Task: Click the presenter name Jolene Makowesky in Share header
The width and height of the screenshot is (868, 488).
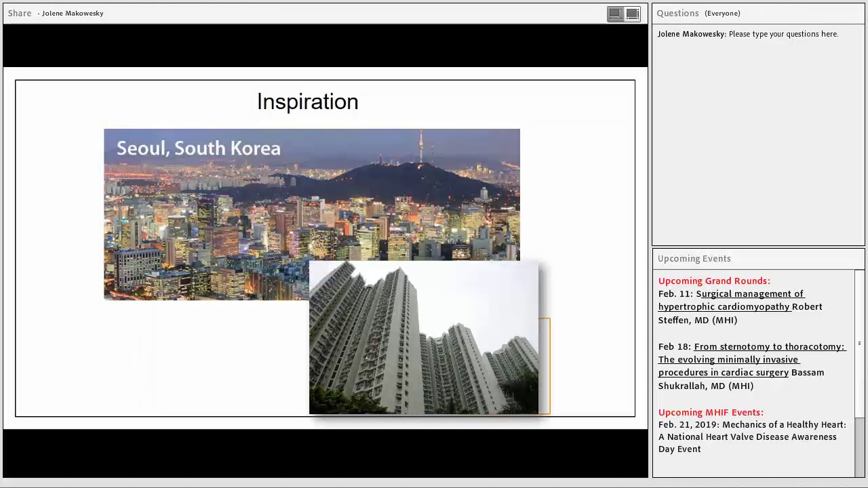Action: point(73,14)
